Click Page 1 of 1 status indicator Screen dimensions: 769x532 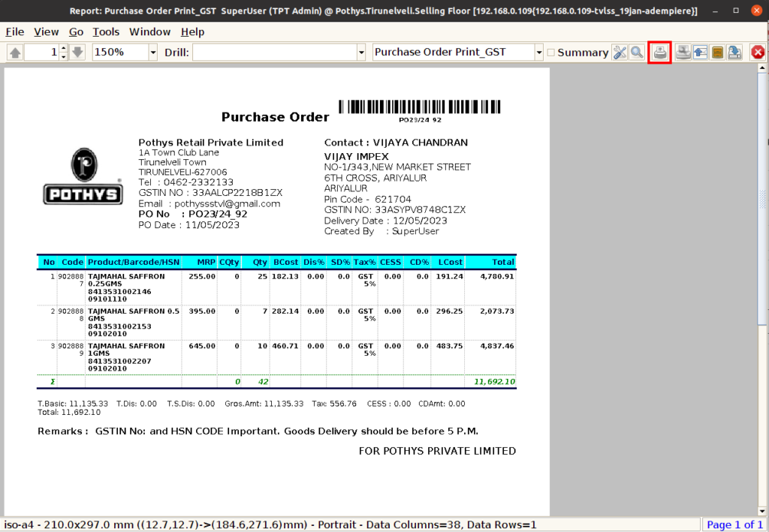734,524
